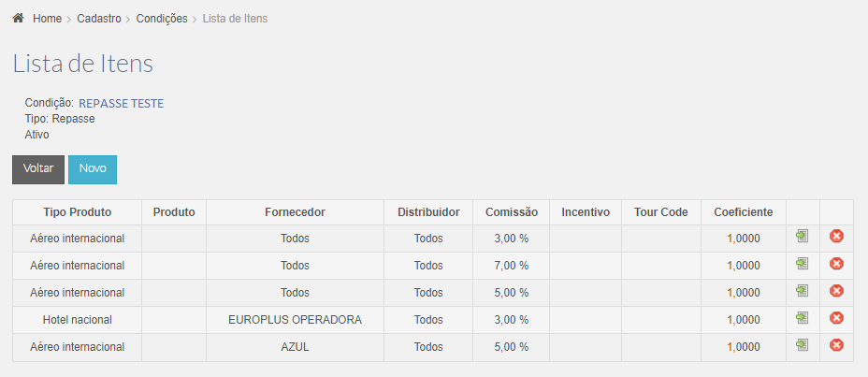Screen dimensions: 868x377
Task: Edit the EUROPLUS OPERADORA row
Action: [803, 318]
